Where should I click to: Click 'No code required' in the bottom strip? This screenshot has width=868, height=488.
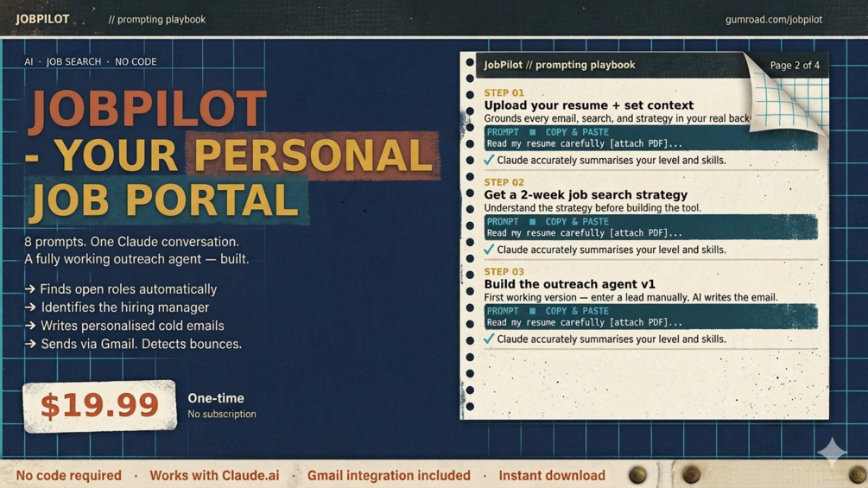(x=68, y=475)
